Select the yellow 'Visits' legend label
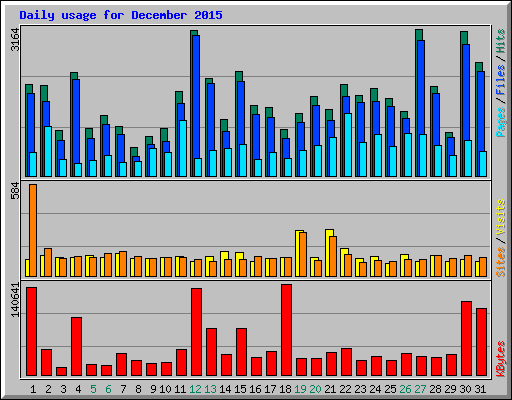Viewport: 512px width, 400px height. click(x=501, y=218)
